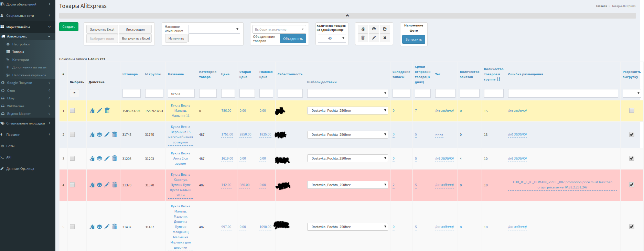644x251 pixels.
Task: Edit product 1585923794 with pencil icon
Action: 99,111
